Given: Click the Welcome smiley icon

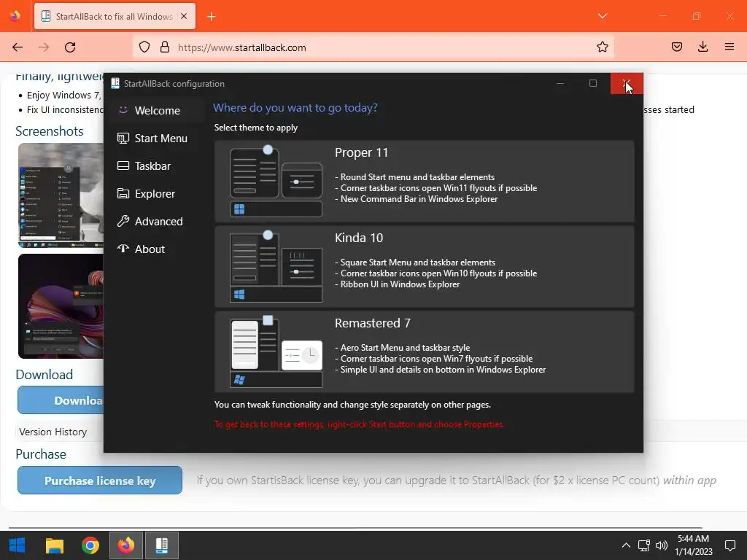Looking at the screenshot, I should click(x=123, y=110).
